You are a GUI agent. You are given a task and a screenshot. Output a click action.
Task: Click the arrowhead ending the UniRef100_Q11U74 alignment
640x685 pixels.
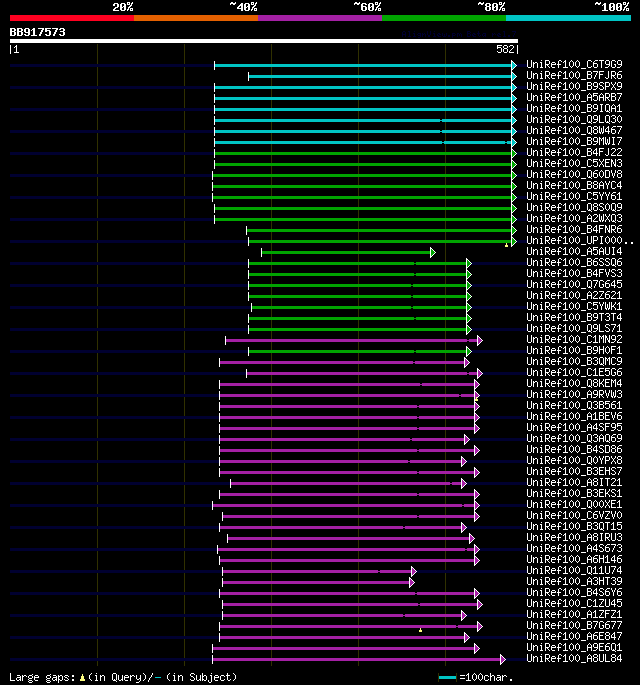pos(414,571)
